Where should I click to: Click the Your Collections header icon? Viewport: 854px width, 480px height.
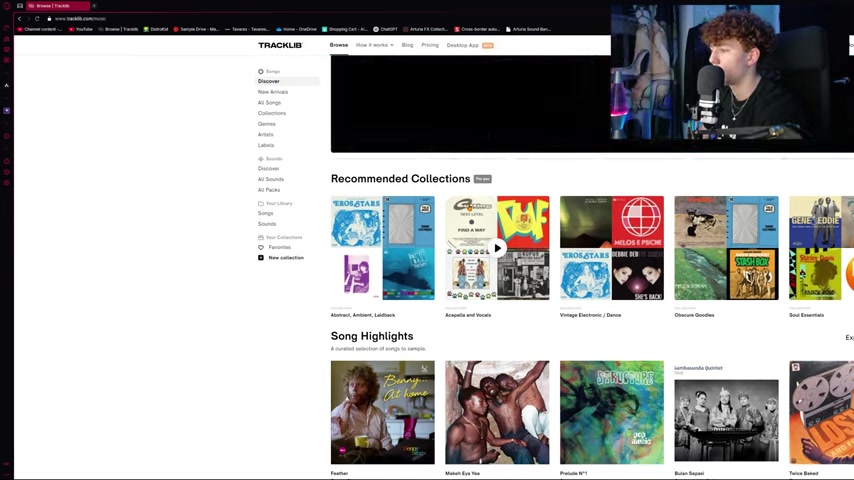point(260,238)
